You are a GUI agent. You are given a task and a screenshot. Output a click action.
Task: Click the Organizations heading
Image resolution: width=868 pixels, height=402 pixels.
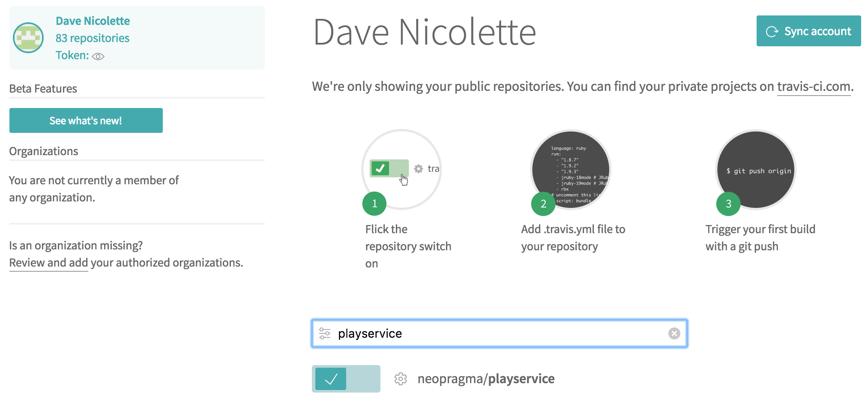click(44, 151)
